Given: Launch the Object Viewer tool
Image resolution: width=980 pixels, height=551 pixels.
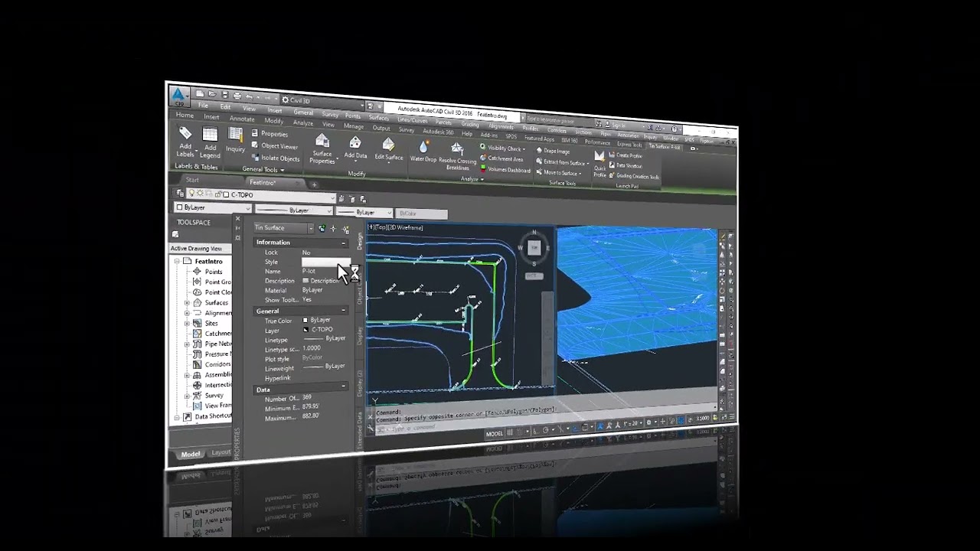Looking at the screenshot, I should (275, 145).
